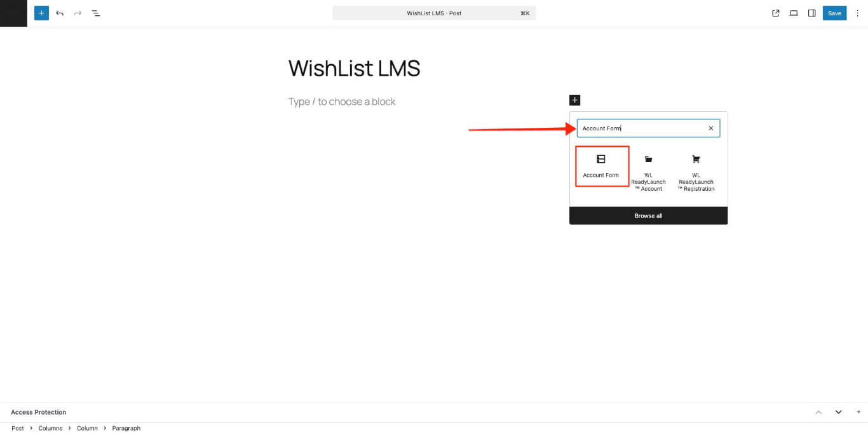This screenshot has width=868, height=433.
Task: Open the block inserter in top toolbar
Action: pos(41,13)
